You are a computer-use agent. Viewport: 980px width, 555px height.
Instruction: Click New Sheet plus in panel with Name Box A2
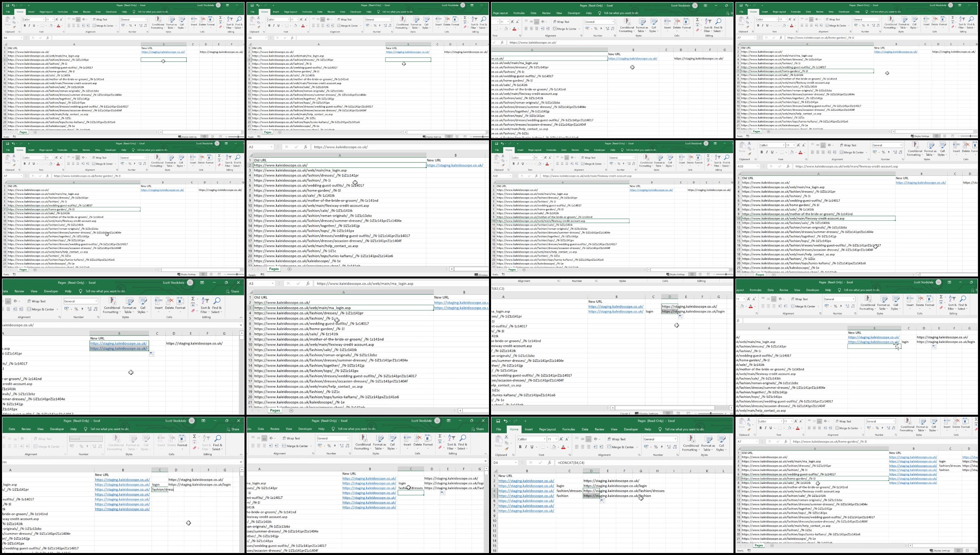289,269
